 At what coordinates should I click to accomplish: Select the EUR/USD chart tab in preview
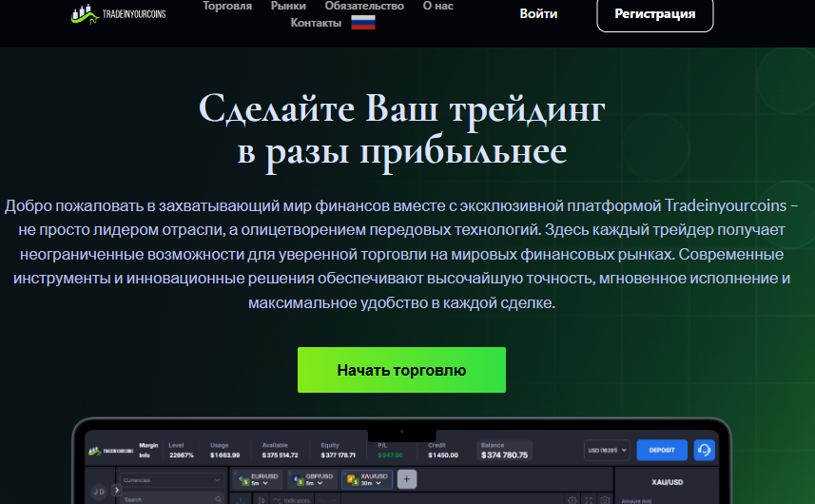pyautogui.click(x=259, y=479)
